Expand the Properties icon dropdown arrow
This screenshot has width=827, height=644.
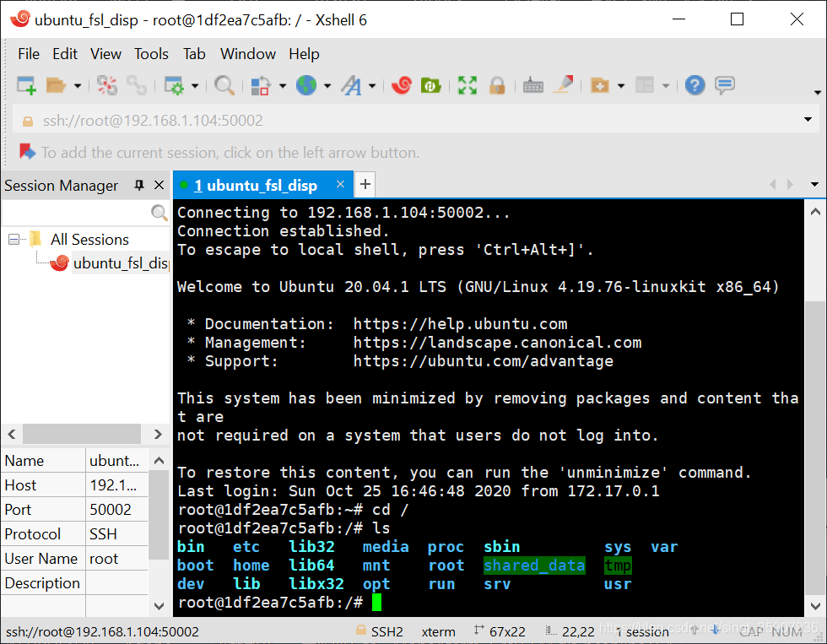(x=195, y=85)
